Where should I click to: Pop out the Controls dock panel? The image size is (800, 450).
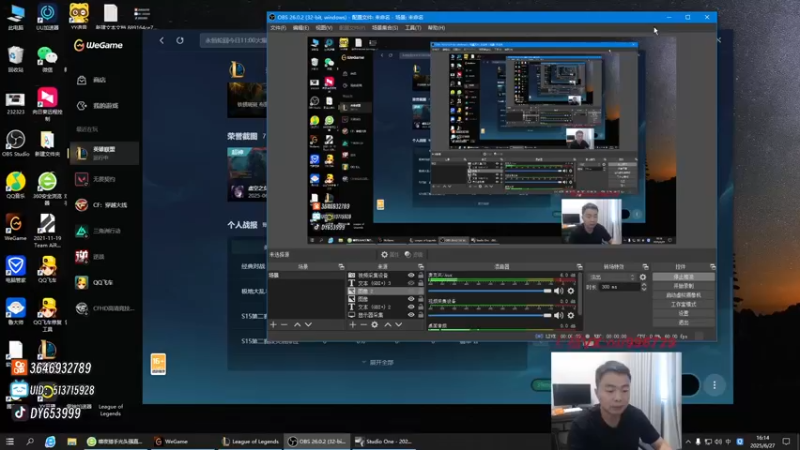point(713,266)
